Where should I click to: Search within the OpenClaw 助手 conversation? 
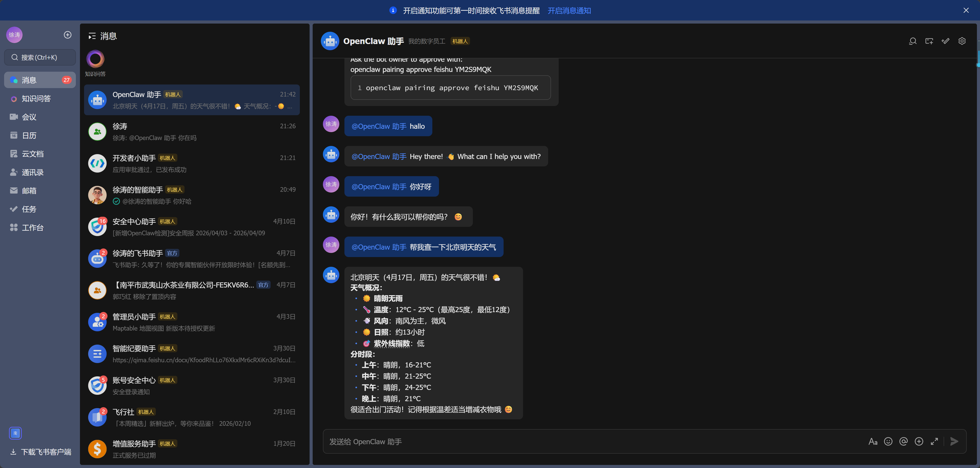point(912,41)
